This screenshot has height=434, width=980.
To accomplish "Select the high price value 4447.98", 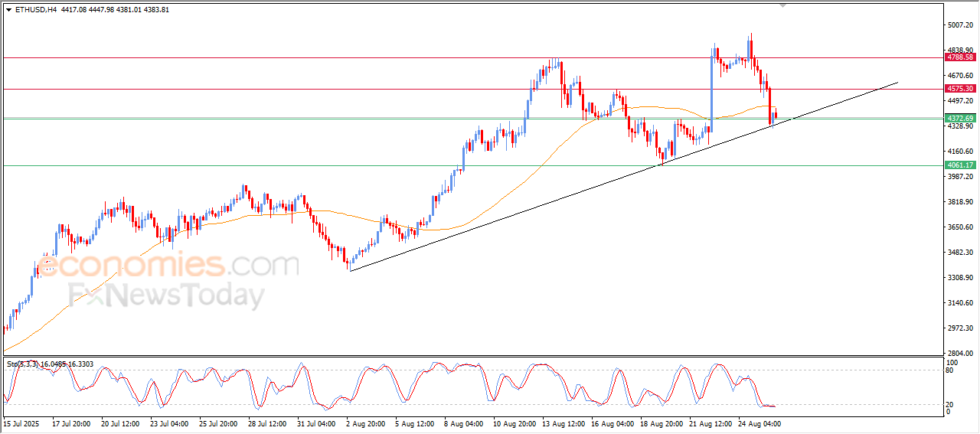I will (x=100, y=10).
